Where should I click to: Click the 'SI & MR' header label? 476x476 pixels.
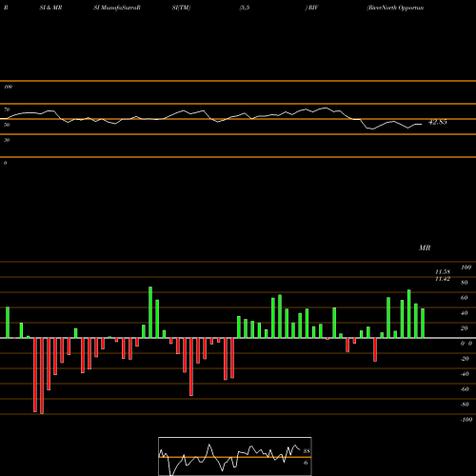[50, 8]
